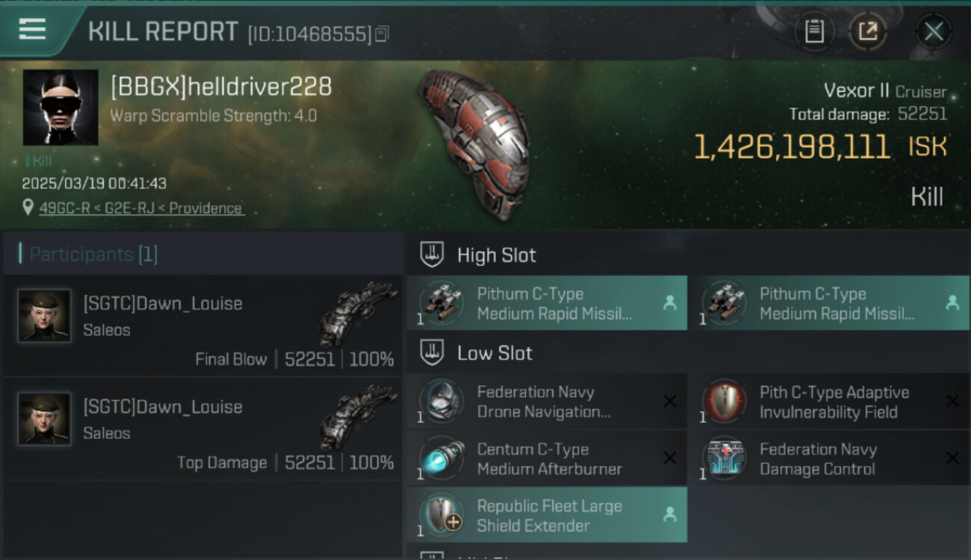The width and height of the screenshot is (971, 560).
Task: Click the Low Slot section icon
Action: point(431,352)
